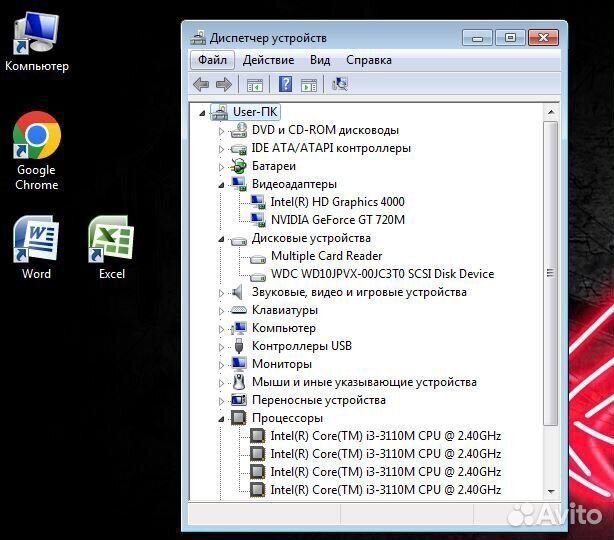Collapse the Процессоры node
The image size is (614, 540).
pyautogui.click(x=221, y=419)
